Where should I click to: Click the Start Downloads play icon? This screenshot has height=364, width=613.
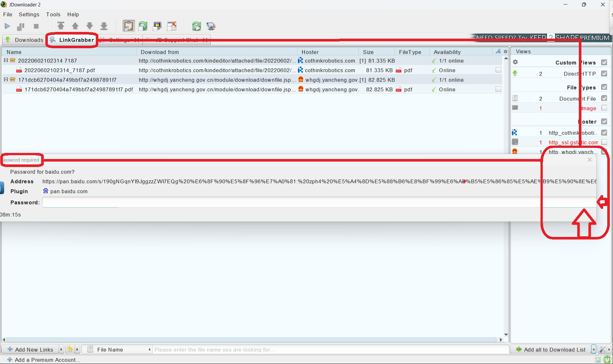[7, 26]
